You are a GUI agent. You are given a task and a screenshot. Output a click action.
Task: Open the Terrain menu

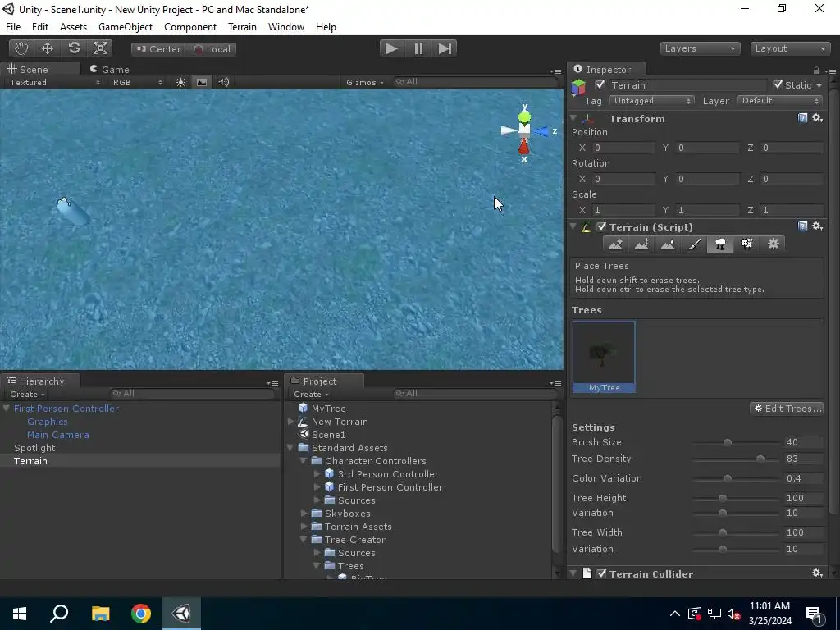click(242, 27)
